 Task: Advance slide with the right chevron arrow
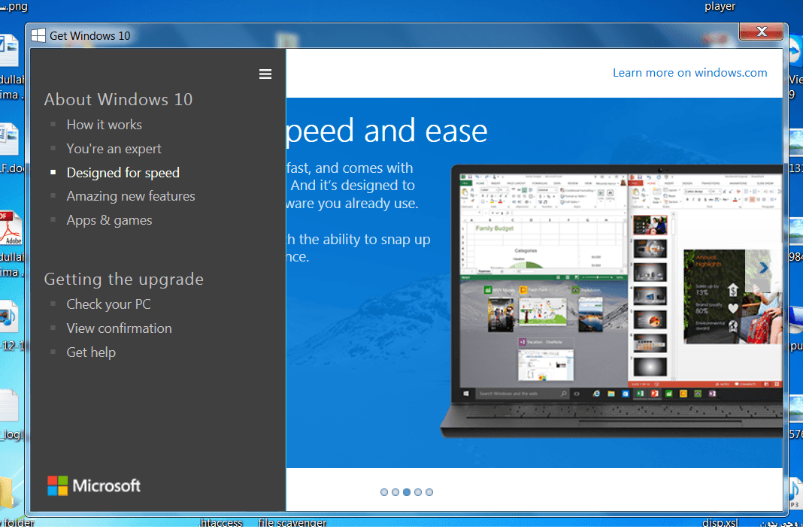[x=764, y=268]
